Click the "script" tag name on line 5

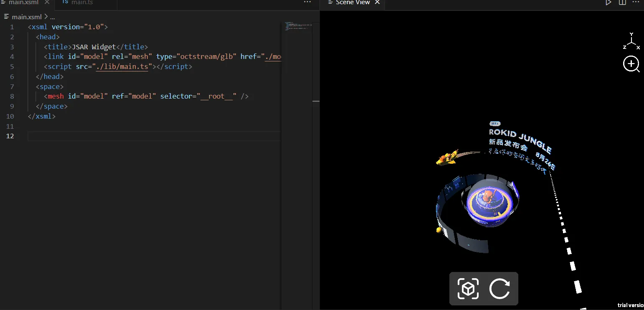(60, 67)
